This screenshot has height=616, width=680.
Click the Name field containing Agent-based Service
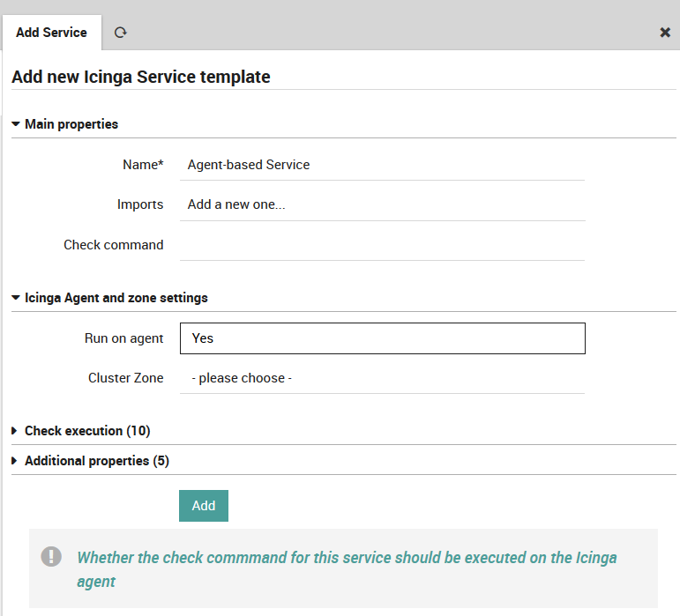point(382,165)
